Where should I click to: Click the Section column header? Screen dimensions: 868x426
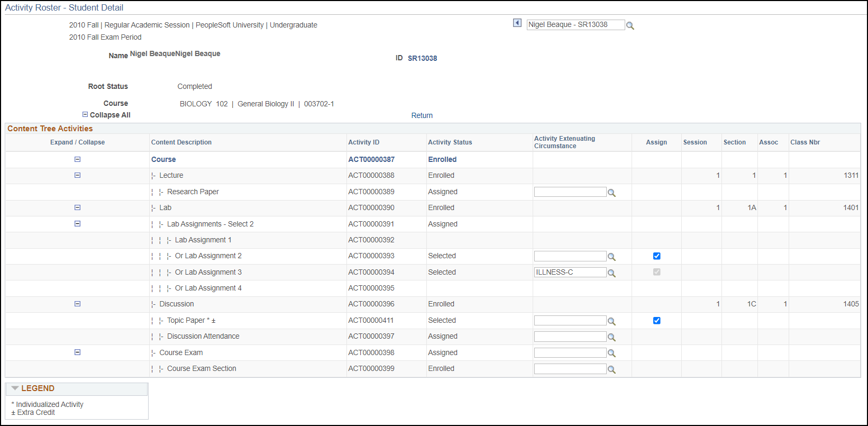pos(735,142)
